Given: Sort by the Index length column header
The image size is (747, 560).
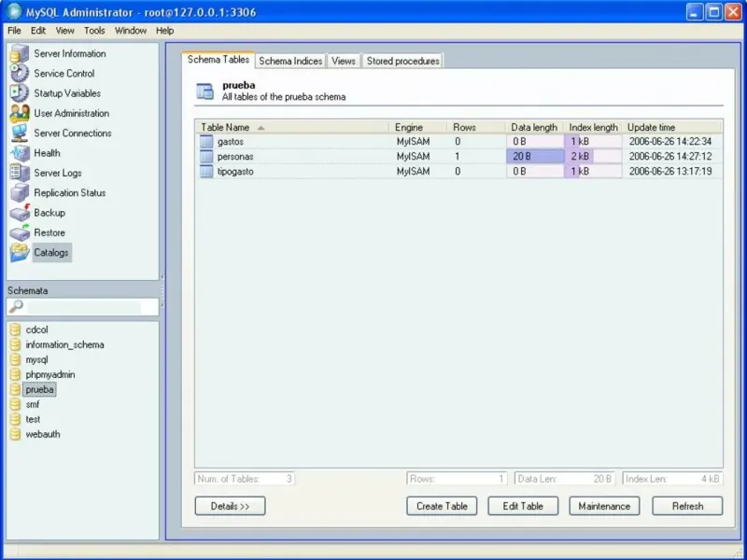Looking at the screenshot, I should pyautogui.click(x=593, y=127).
